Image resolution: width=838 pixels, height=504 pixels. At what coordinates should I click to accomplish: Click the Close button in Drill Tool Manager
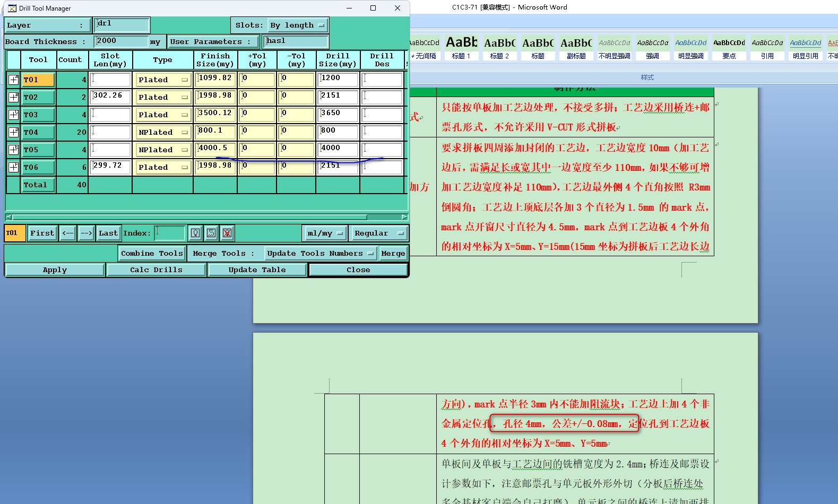pos(358,270)
